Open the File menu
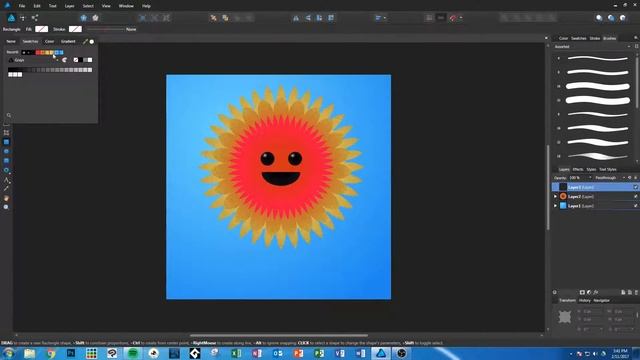The image size is (640, 360). pos(22,6)
